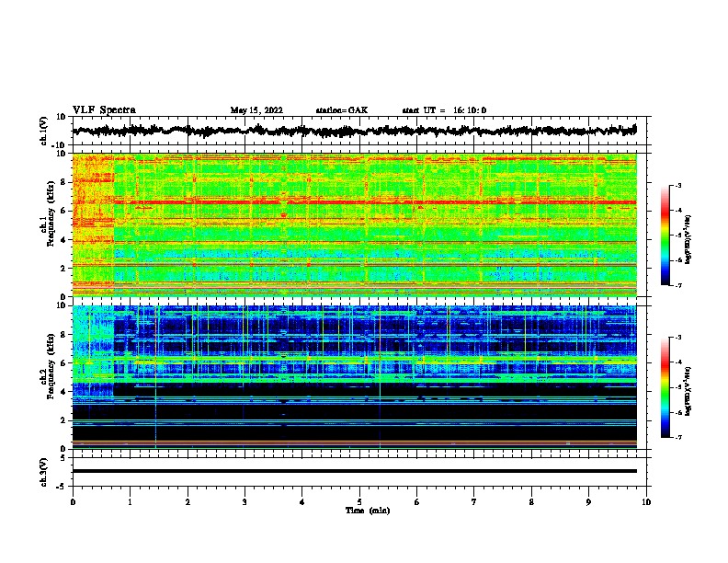Click the 'ch.2 Frequency (kHz)' axis label
Image resolution: width=728 pixels, height=563 pixels.
(x=47, y=366)
